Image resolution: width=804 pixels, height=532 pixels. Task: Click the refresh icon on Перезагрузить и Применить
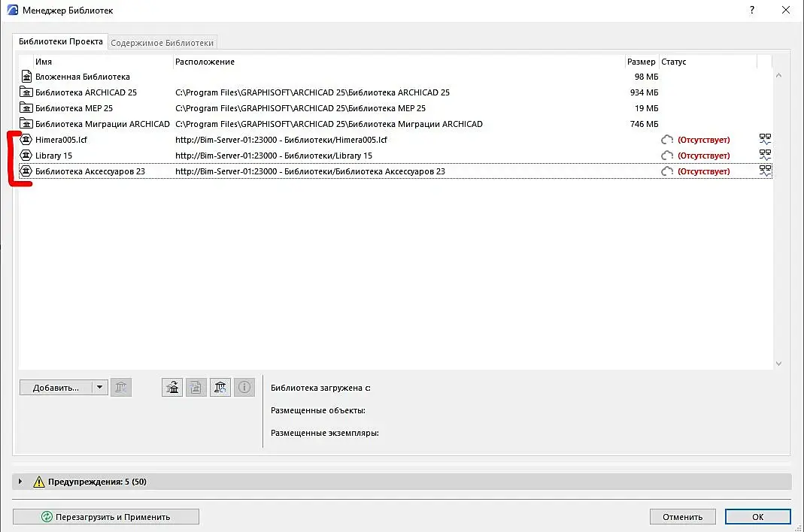pyautogui.click(x=47, y=517)
